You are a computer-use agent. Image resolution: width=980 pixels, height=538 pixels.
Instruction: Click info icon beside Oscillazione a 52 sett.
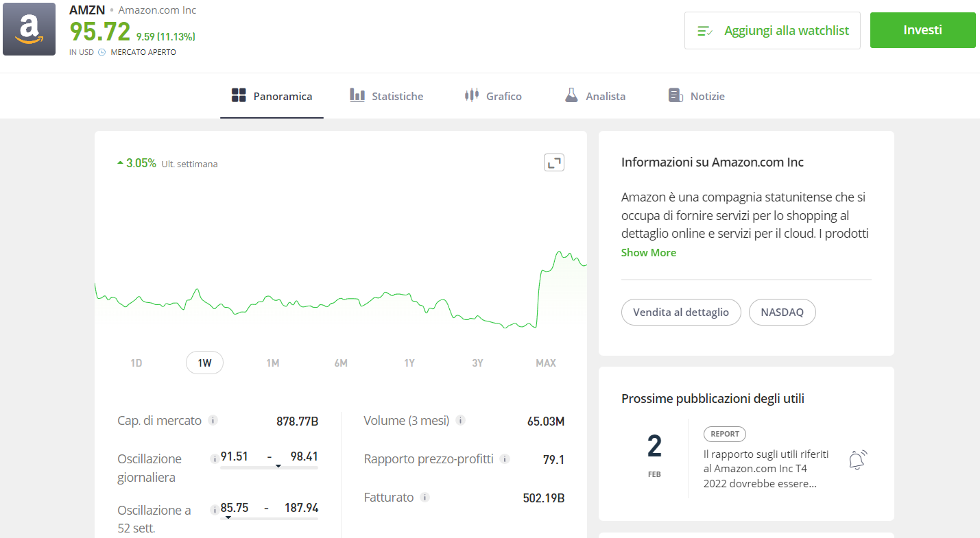coord(215,509)
